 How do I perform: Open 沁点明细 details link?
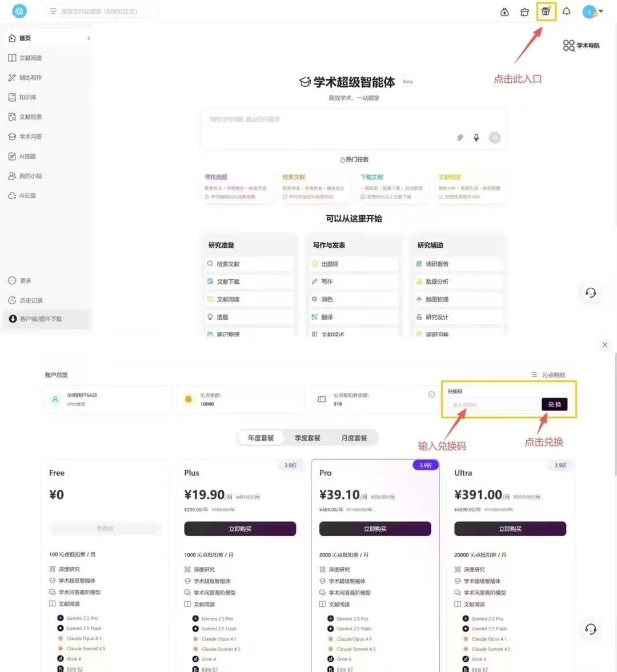click(548, 375)
